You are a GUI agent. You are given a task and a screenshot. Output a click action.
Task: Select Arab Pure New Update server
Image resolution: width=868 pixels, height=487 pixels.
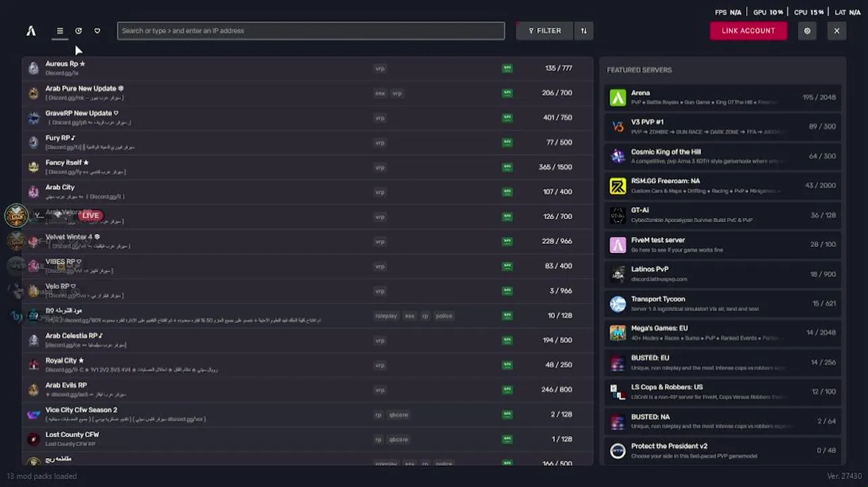tap(308, 93)
